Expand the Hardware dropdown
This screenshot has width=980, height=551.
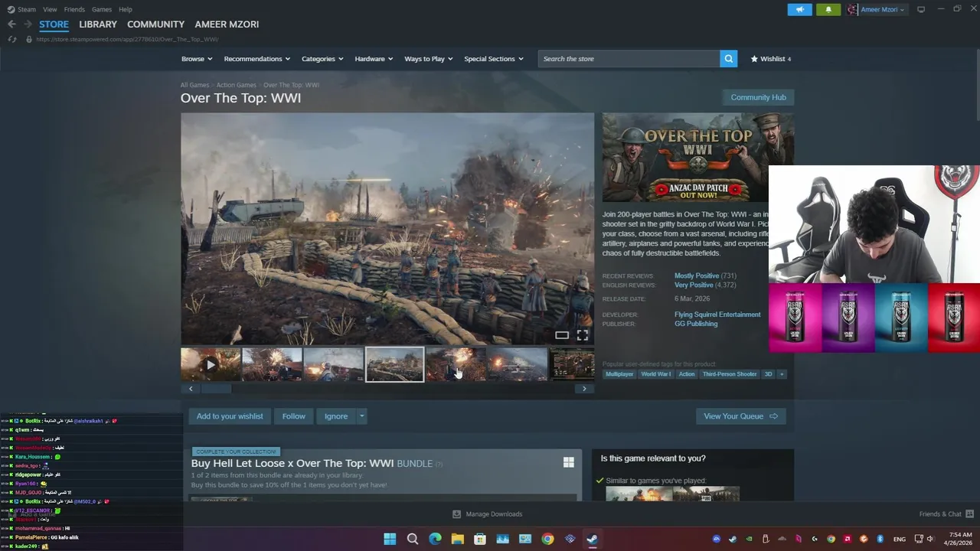374,59
